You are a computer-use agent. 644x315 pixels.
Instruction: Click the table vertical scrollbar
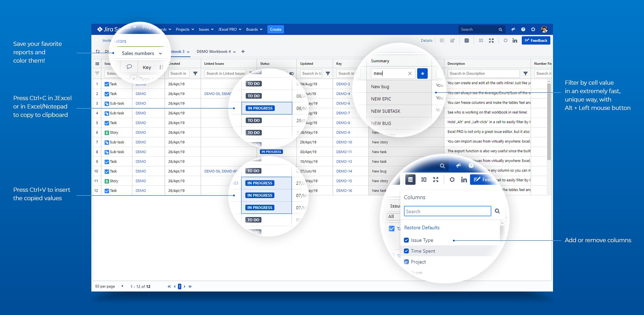click(549, 121)
